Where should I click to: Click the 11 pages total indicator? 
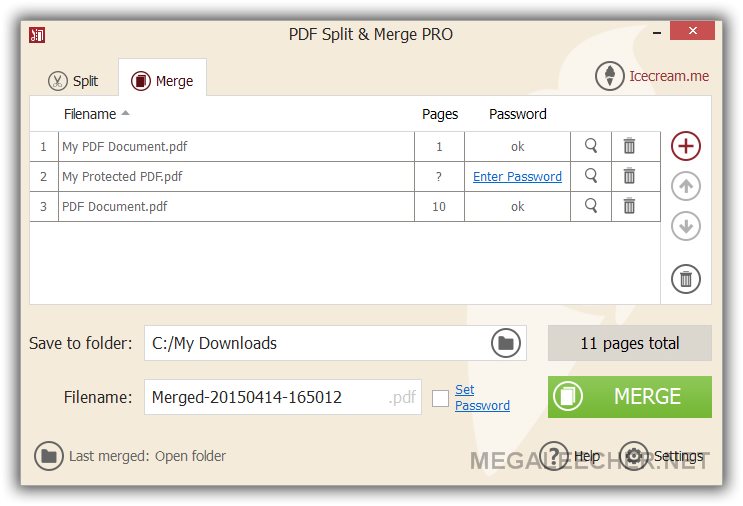(x=630, y=343)
